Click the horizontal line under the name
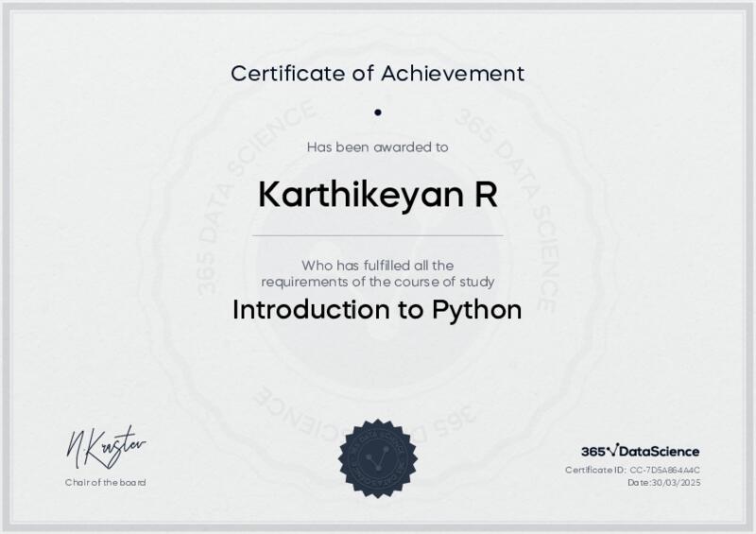Screen dimensions: 756x534 tap(377, 235)
